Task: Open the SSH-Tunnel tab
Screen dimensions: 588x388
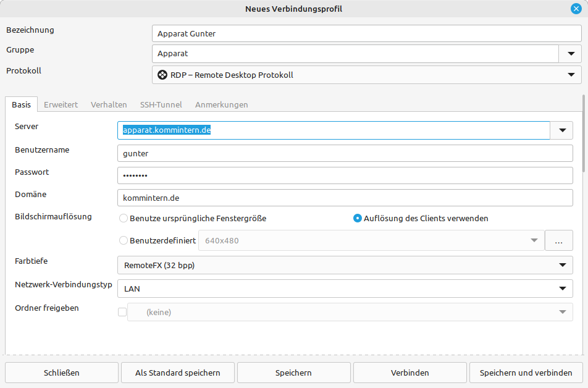Action: (x=161, y=104)
